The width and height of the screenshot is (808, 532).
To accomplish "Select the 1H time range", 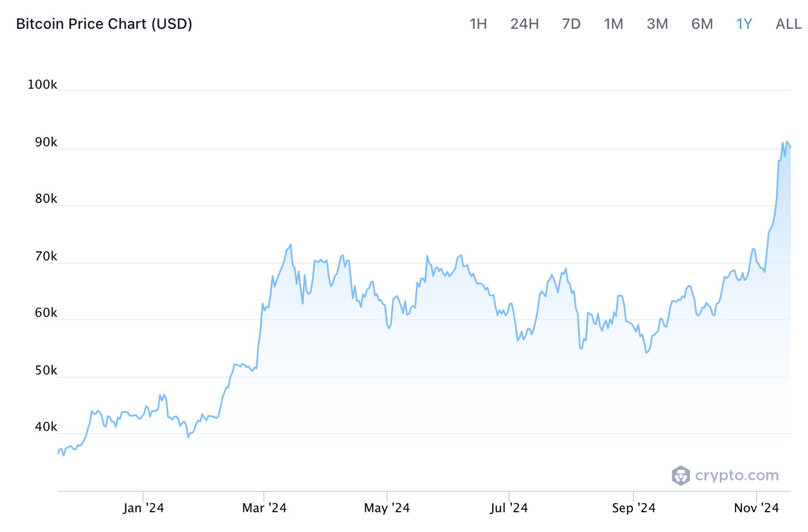I will tap(478, 24).
